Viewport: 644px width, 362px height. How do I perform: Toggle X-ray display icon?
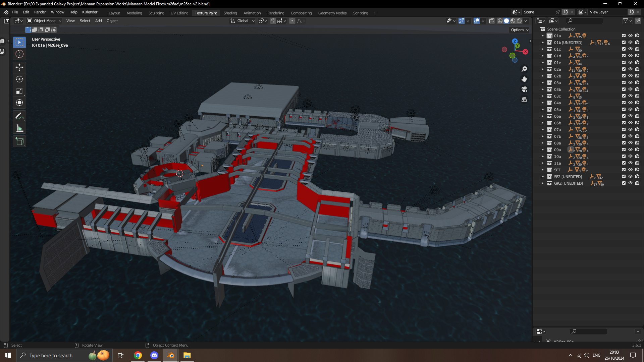click(492, 21)
